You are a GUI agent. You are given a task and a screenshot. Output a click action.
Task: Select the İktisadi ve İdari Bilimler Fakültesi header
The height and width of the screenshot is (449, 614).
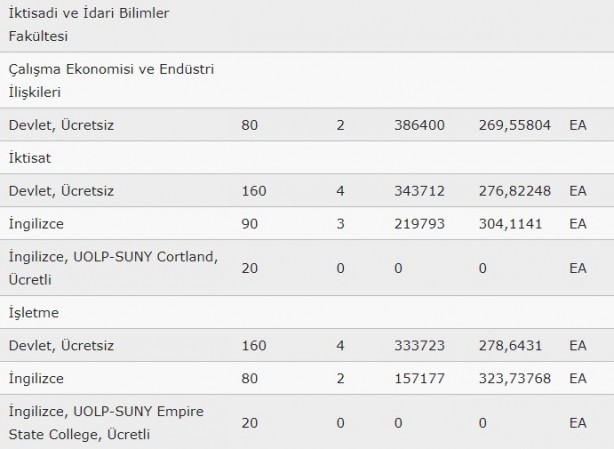[x=307, y=25]
